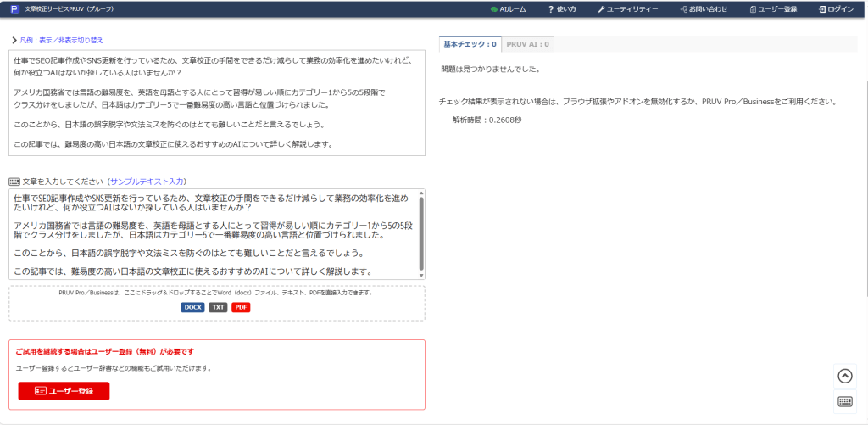This screenshot has width=868, height=425.
Task: Click the text area scrollbar down arrow
Action: click(x=421, y=276)
